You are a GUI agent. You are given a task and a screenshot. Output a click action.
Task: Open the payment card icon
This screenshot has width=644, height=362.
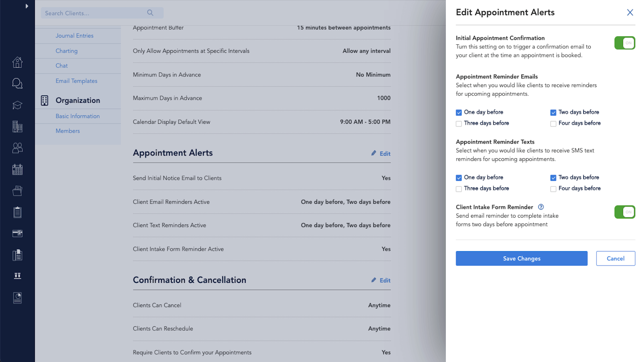tap(17, 234)
